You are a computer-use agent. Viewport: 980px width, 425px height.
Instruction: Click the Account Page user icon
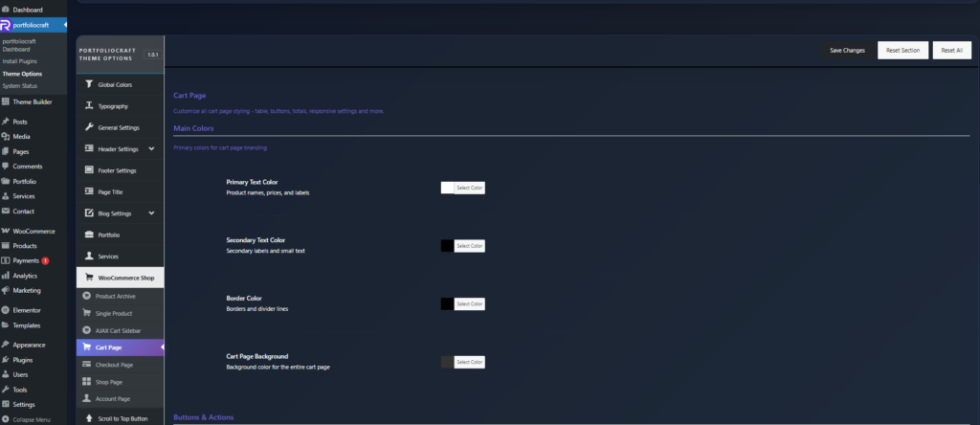tap(87, 398)
